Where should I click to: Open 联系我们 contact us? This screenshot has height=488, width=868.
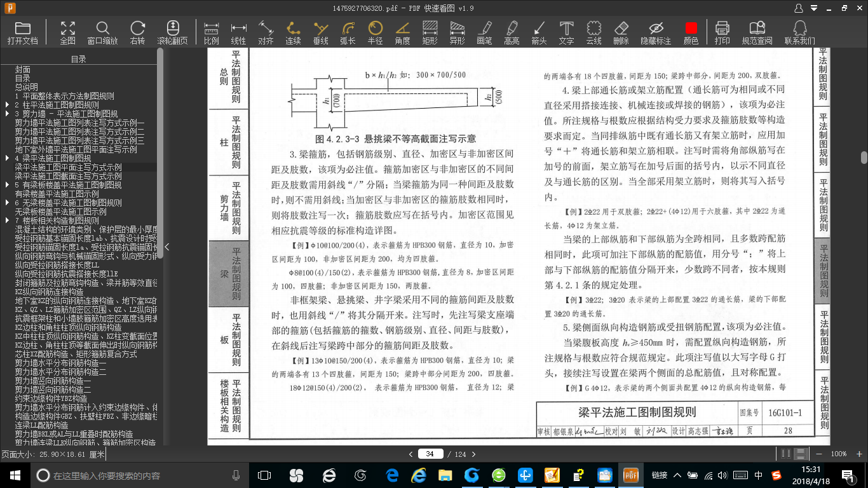(799, 32)
